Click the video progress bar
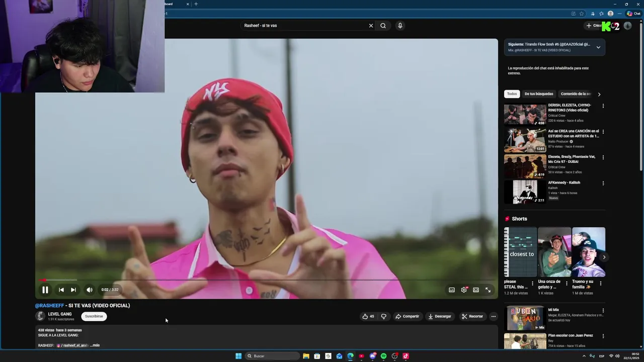This screenshot has width=644, height=362. point(267,280)
